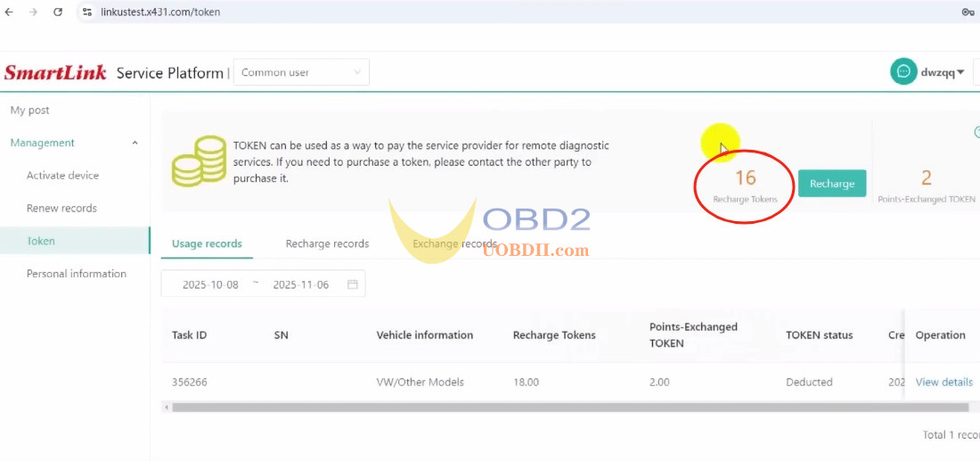Click the dwzqq user avatar icon
Image resolution: width=980 pixels, height=461 pixels.
pyautogui.click(x=903, y=72)
